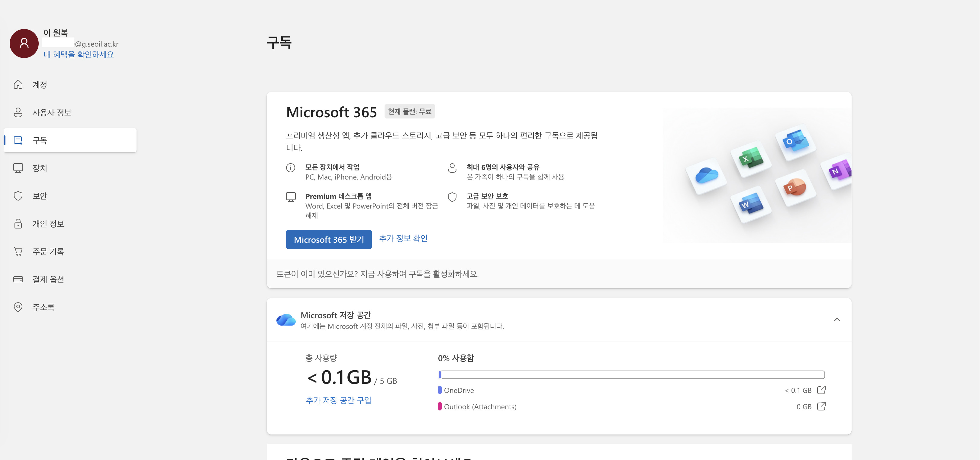Image resolution: width=980 pixels, height=460 pixels.
Task: Click the Word app icon
Action: pyautogui.click(x=751, y=204)
